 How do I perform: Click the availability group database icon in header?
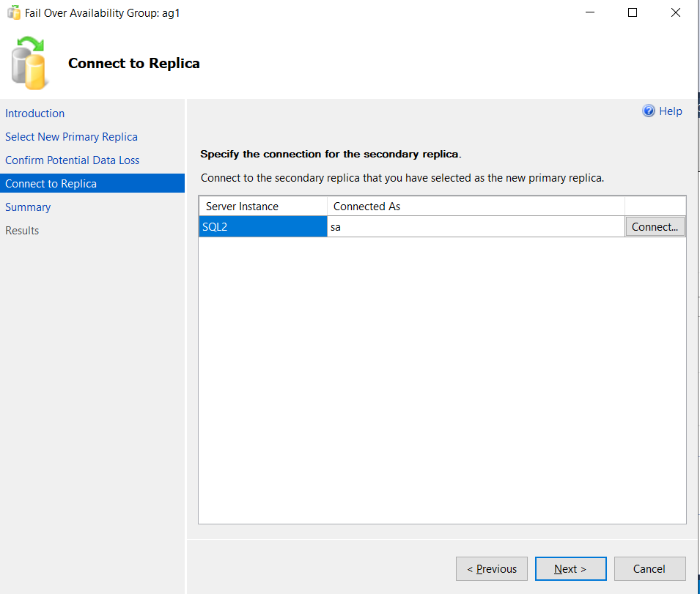click(29, 63)
